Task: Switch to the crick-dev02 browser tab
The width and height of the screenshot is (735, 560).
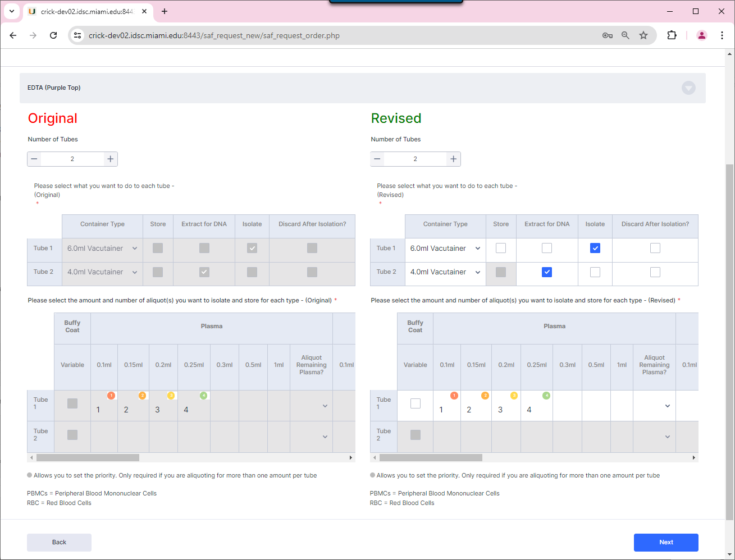Action: pyautogui.click(x=84, y=11)
